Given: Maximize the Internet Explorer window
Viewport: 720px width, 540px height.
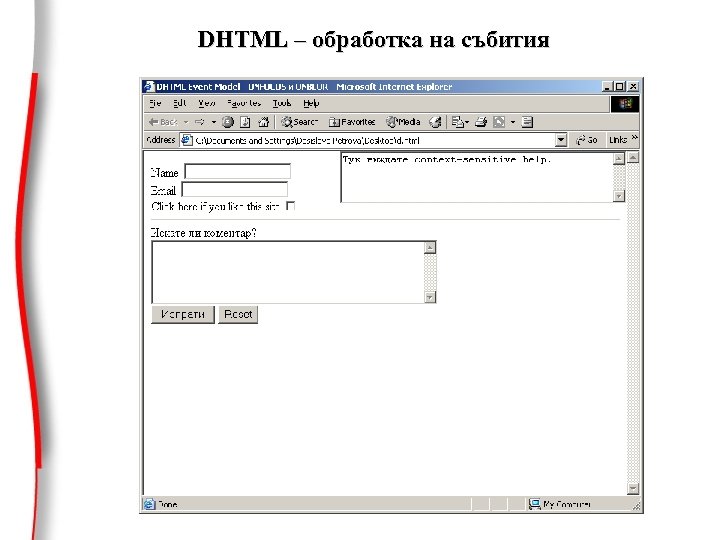Looking at the screenshot, I should 619,86.
